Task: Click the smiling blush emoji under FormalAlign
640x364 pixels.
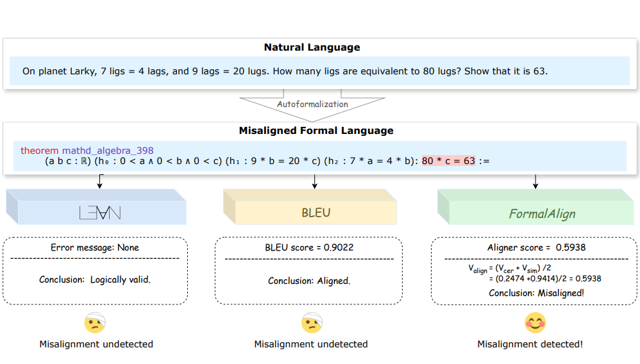Action: (535, 323)
